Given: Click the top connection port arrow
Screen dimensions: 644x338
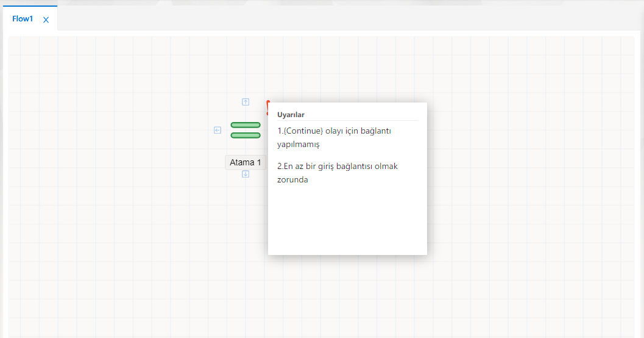Looking at the screenshot, I should pos(246,102).
